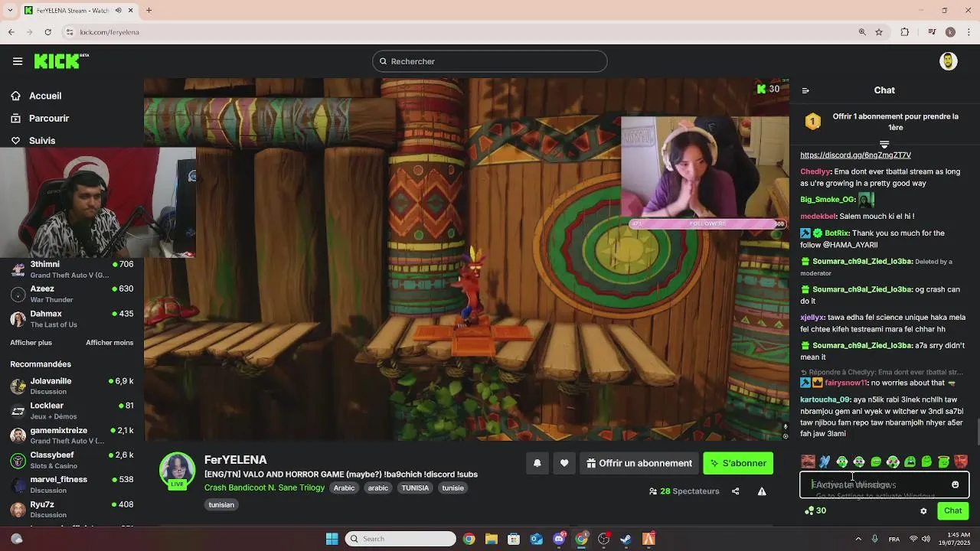
Task: Click the Arabic tag
Action: pyautogui.click(x=344, y=488)
